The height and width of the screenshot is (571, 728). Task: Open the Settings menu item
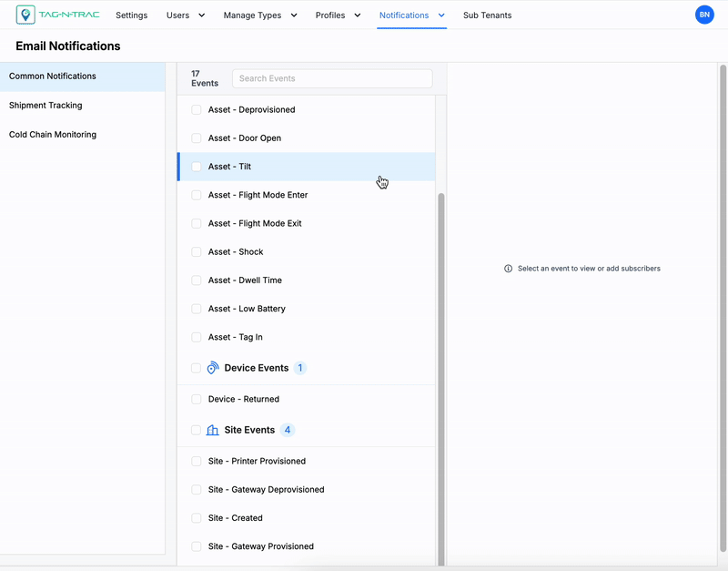131,15
